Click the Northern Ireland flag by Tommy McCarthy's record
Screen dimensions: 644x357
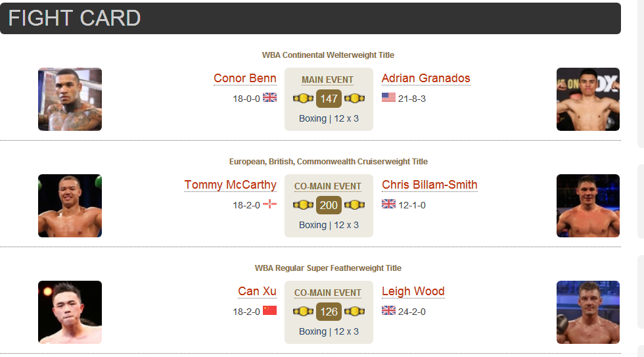[x=269, y=204]
